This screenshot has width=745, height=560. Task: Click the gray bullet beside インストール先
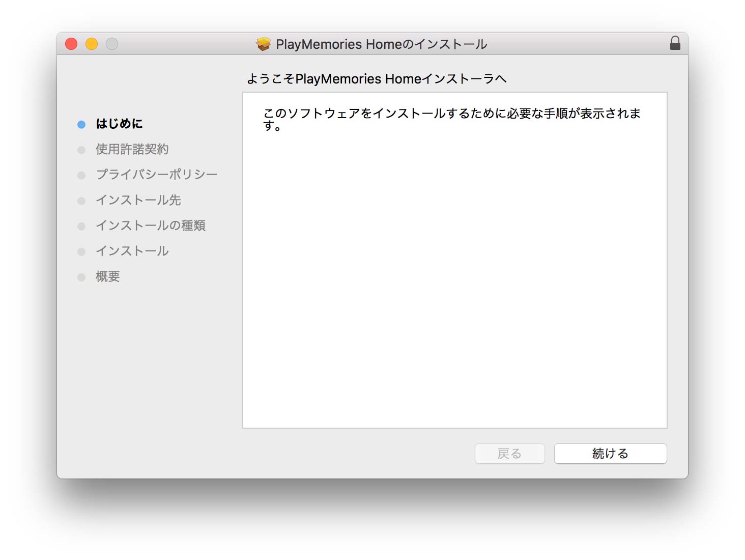(x=81, y=201)
